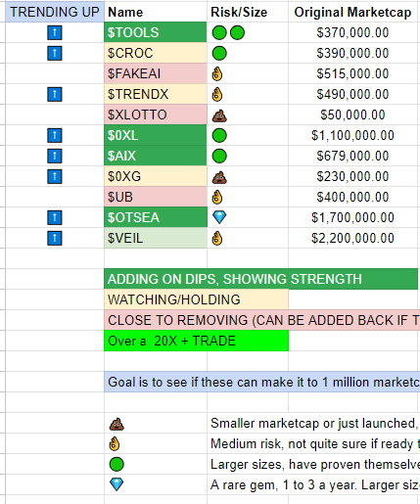420x504 pixels.
Task: Click the up-arrow icon in the $TOOLS row
Action: click(x=55, y=33)
